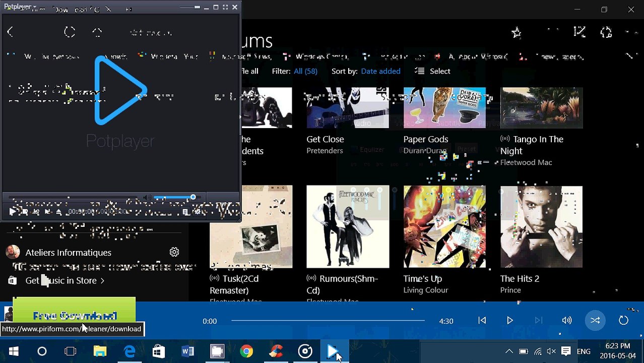Toggle the Potplayer playlist panel

[x=186, y=212]
